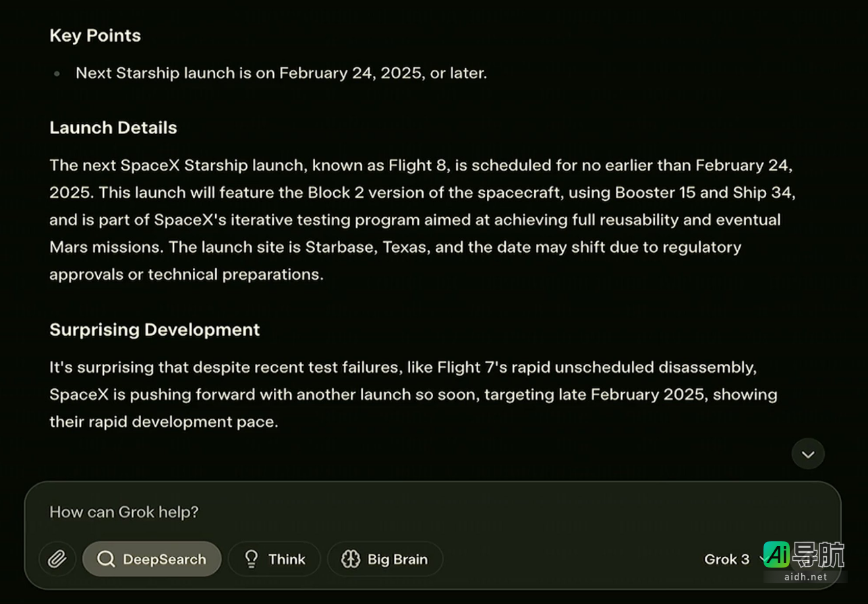
Task: Click the bullet about February 24, 2025 launch
Action: click(281, 73)
